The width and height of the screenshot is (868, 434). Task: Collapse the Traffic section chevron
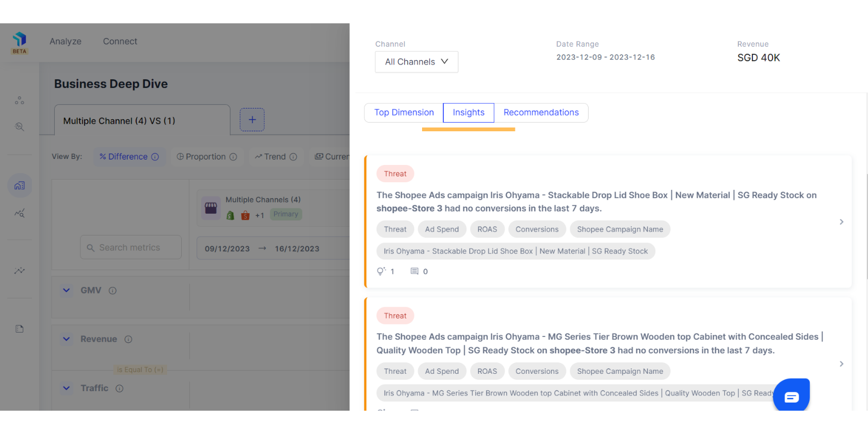pos(66,388)
